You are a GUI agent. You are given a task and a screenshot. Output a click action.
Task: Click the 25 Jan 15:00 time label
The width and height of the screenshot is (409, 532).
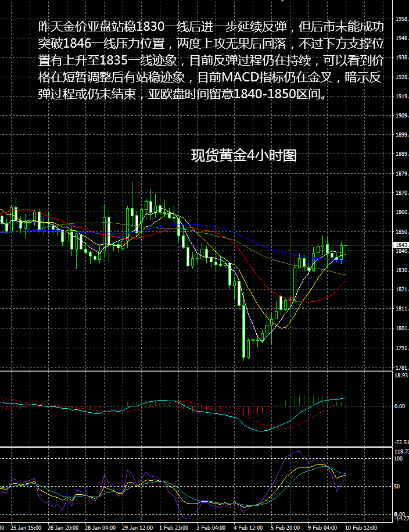point(26,528)
